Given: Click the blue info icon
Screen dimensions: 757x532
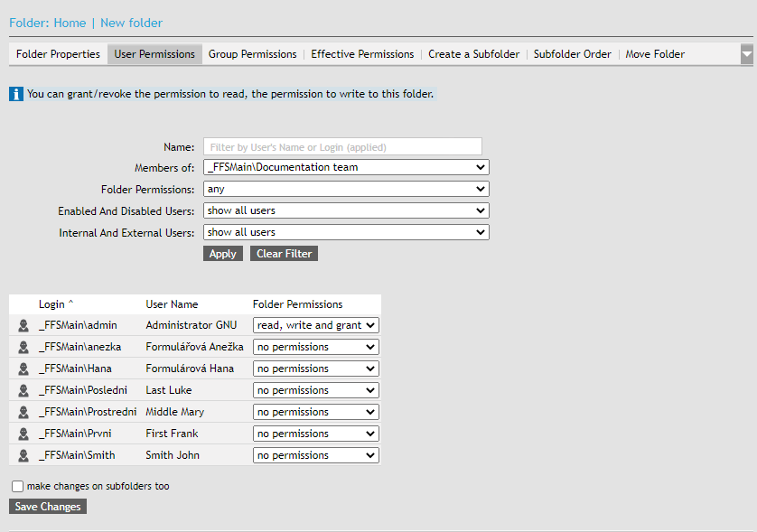Looking at the screenshot, I should click(x=16, y=94).
